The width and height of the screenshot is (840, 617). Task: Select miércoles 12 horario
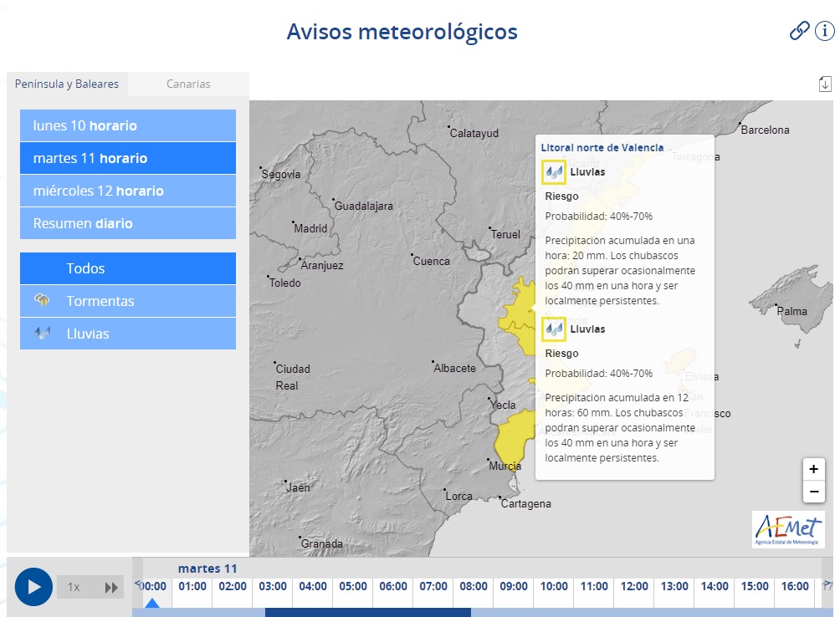128,191
